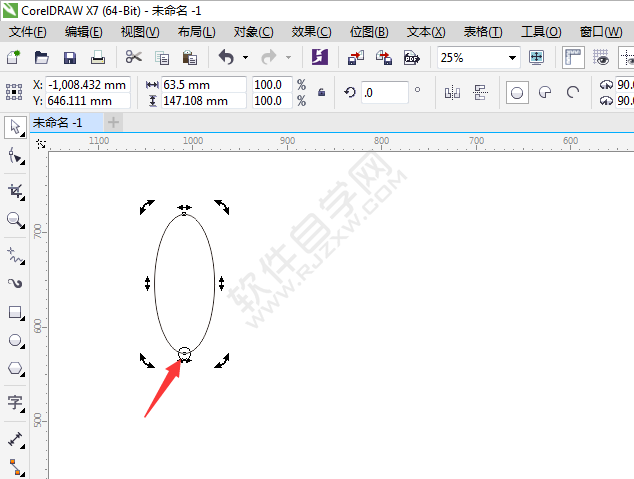Image resolution: width=634 pixels, height=479 pixels.
Task: Switch to the 未命名 -1 document tab
Action: pyautogui.click(x=66, y=122)
